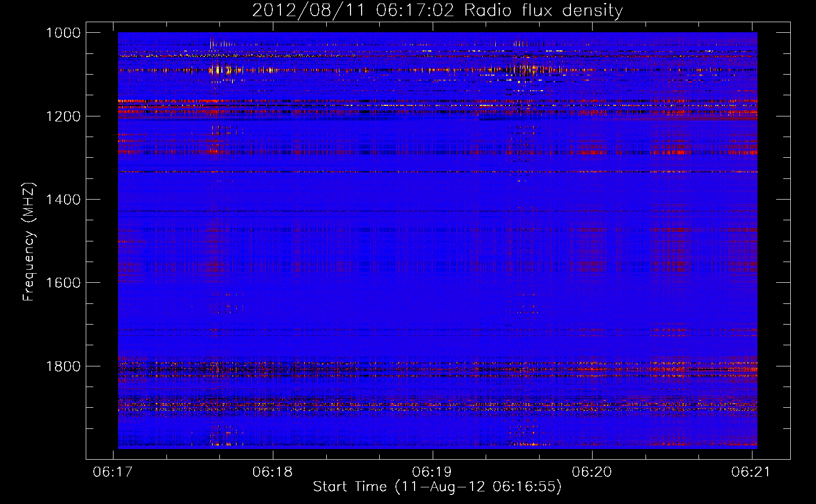816x504 pixels.
Task: Select the 1400 frequency axis label
Action: point(63,200)
